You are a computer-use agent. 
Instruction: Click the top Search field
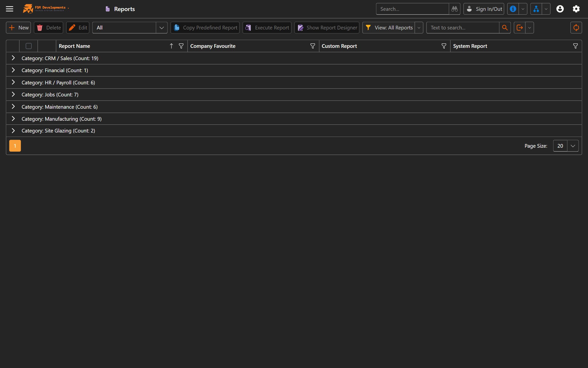point(413,9)
